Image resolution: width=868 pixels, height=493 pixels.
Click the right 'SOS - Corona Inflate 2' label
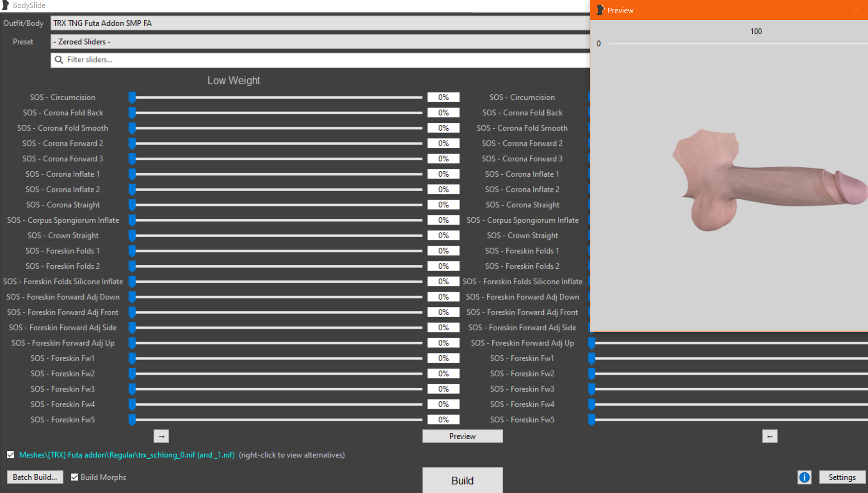click(x=522, y=189)
